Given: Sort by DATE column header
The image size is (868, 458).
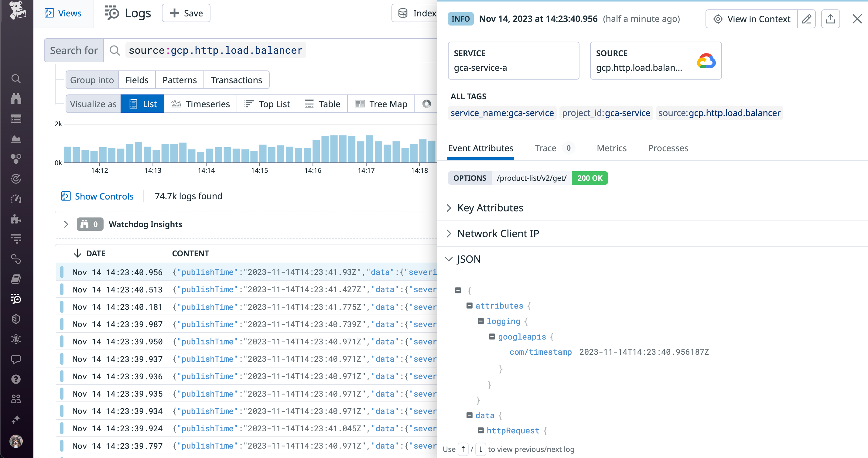Looking at the screenshot, I should click(x=89, y=253).
